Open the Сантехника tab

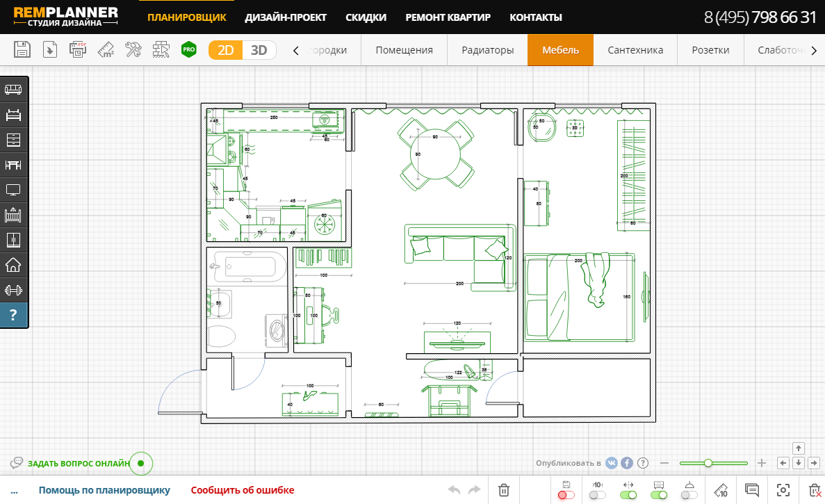tap(635, 50)
